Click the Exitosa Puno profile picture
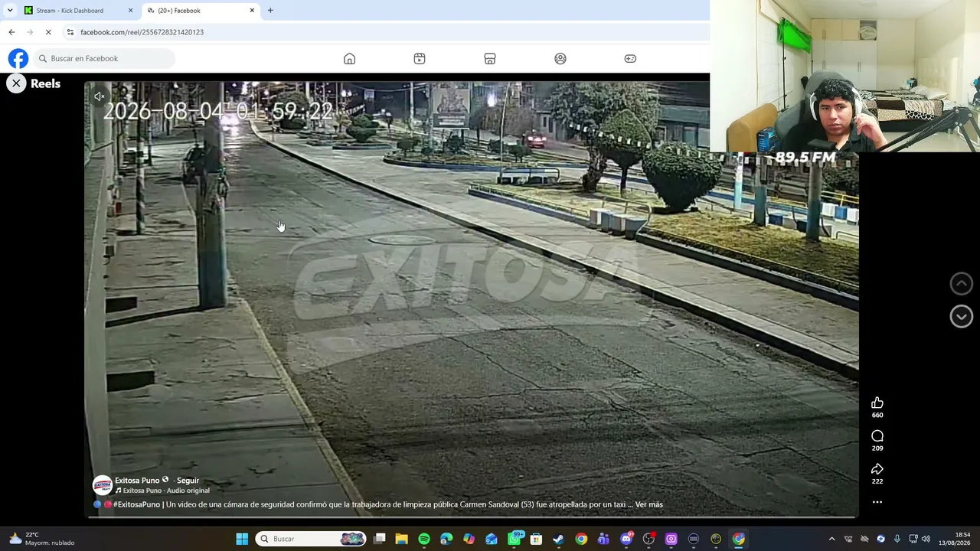The image size is (980, 551). [x=103, y=485]
